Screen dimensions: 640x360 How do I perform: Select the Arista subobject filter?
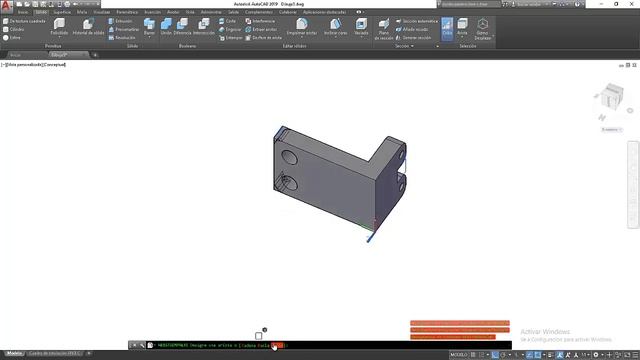[x=462, y=26]
